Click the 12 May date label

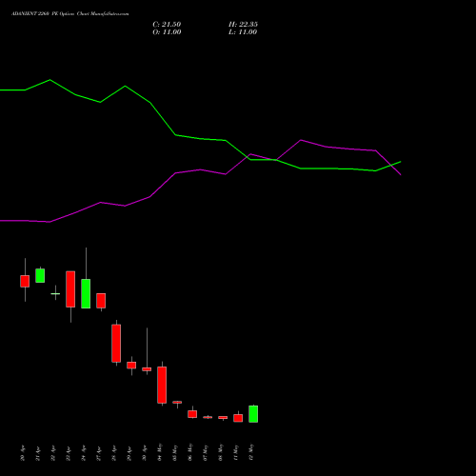click(251, 452)
